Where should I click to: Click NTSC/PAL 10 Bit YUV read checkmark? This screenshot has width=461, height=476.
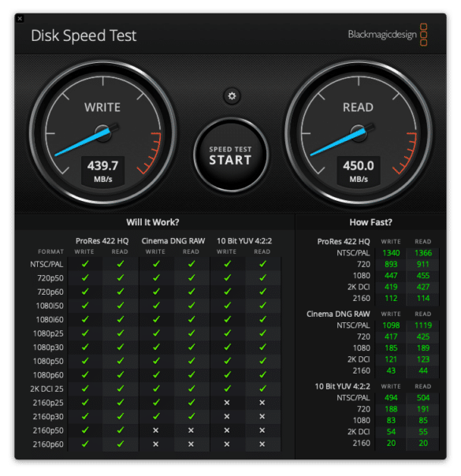263,264
